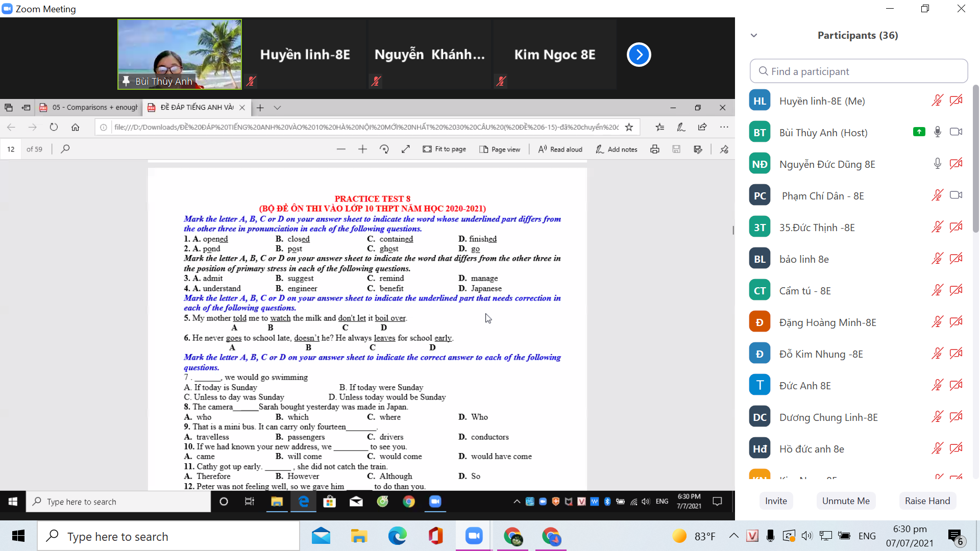980x551 pixels.
Task: Toggle video icon for Phạm Chí Dân - 8E
Action: pyautogui.click(x=955, y=195)
